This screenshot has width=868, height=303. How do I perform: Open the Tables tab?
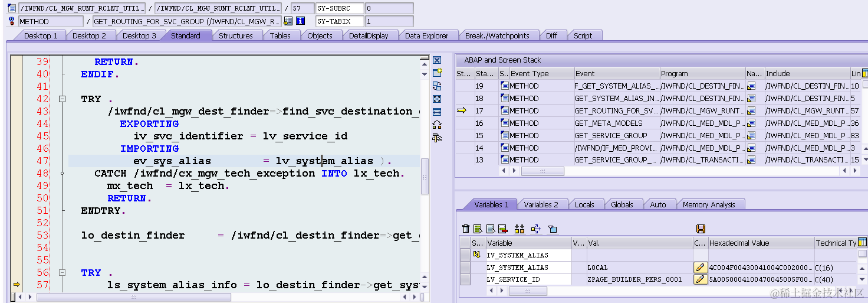(x=280, y=35)
